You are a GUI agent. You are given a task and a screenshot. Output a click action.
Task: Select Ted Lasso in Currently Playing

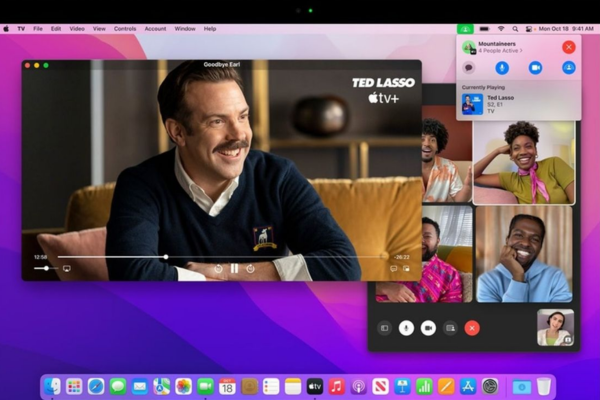tap(518, 104)
